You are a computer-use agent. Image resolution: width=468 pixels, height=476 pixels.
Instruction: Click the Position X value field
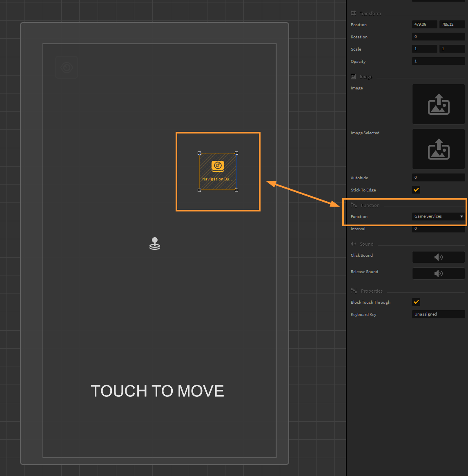[424, 24]
